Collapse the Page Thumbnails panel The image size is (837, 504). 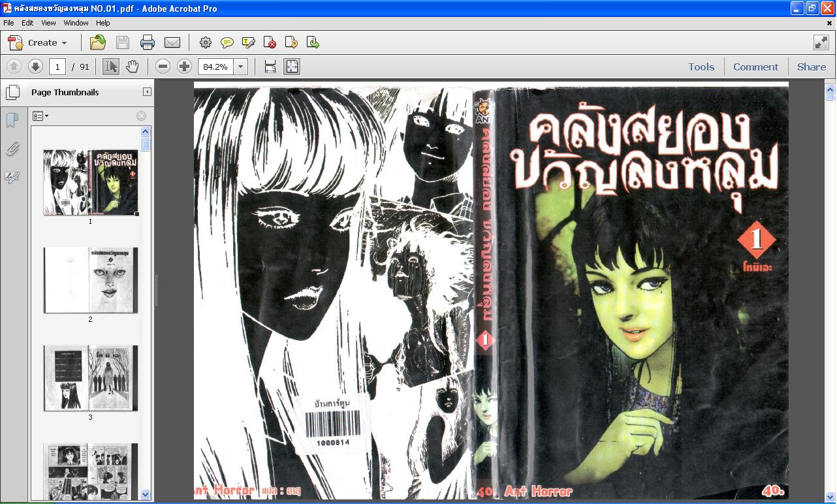click(147, 92)
